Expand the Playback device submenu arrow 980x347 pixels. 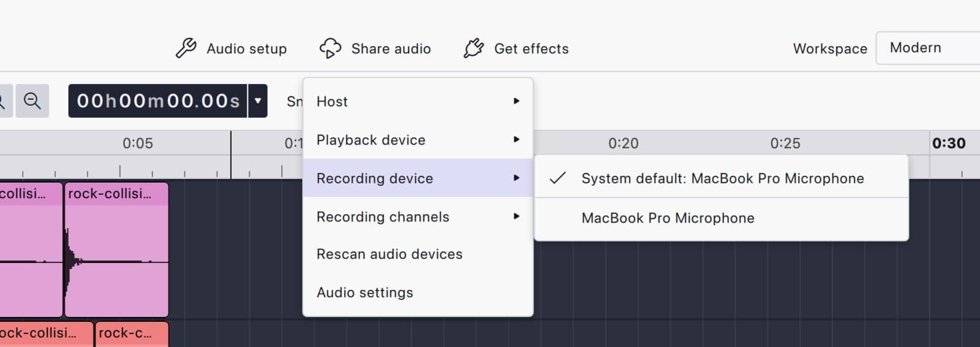pos(516,140)
